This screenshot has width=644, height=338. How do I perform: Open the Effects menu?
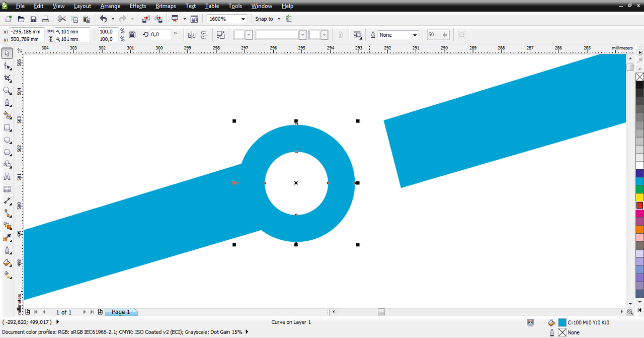138,6
